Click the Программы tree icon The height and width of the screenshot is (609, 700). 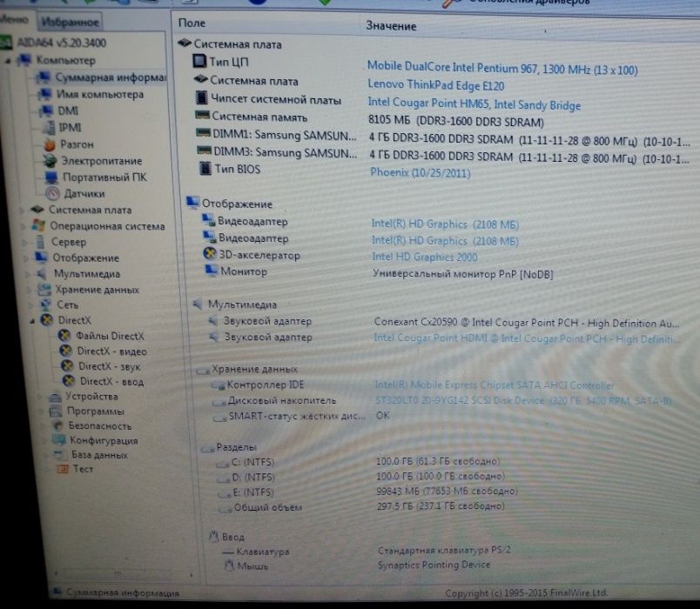coord(56,412)
